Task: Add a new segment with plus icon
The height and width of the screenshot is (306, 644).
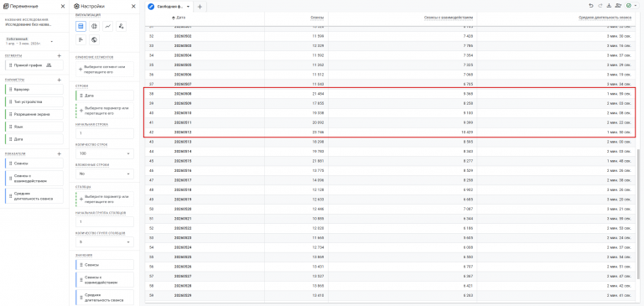Action: pos(60,55)
